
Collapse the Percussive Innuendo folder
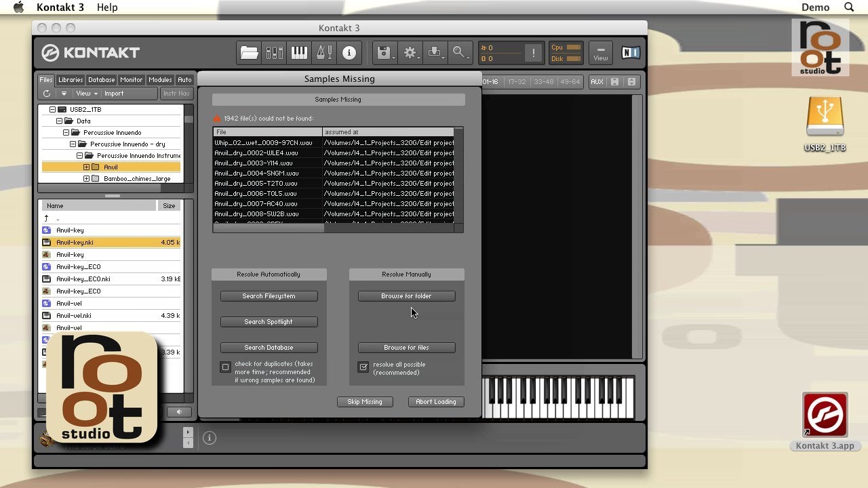coord(66,132)
